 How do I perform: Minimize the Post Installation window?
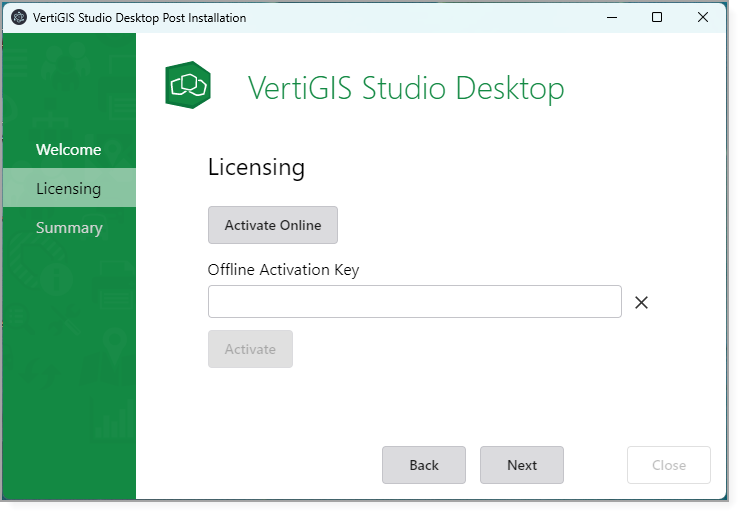tap(612, 18)
